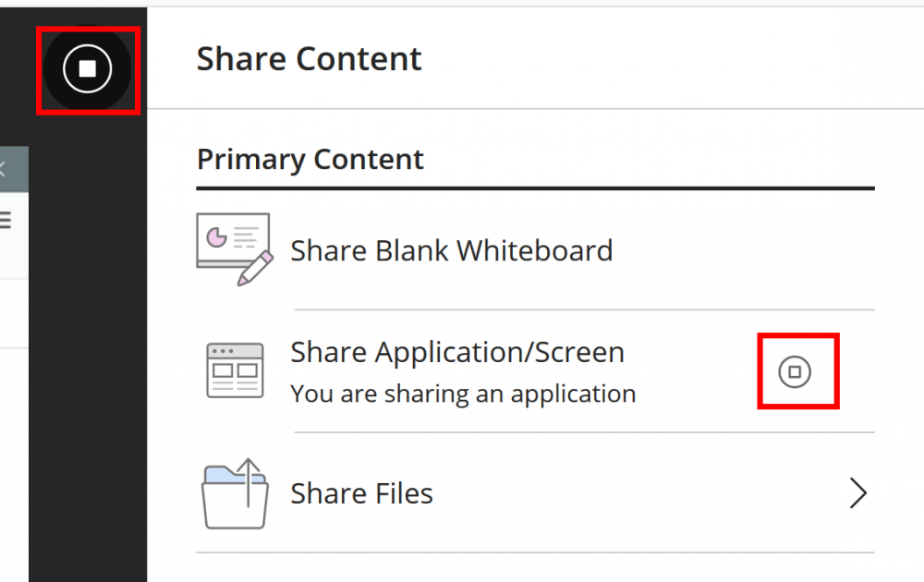Select the Share Blank Whiteboard label
The image size is (924, 582).
coord(451,250)
